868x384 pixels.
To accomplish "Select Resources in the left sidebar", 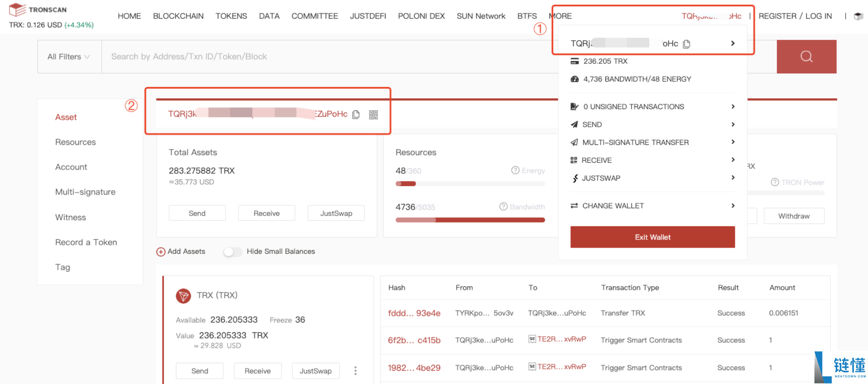I will coord(75,142).
